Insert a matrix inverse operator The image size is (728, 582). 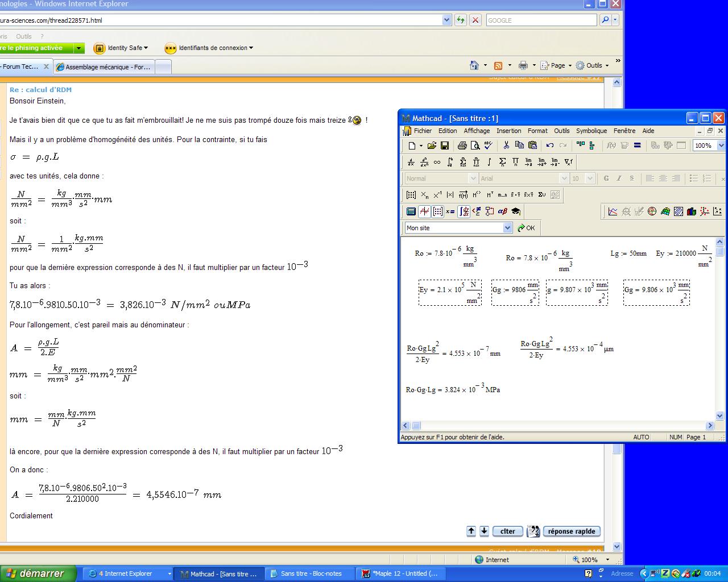click(x=437, y=195)
